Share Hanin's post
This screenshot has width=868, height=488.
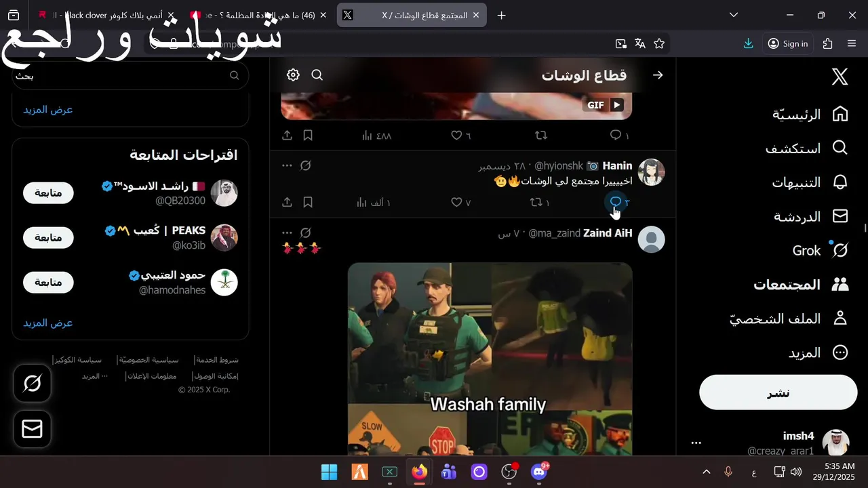pos(287,202)
